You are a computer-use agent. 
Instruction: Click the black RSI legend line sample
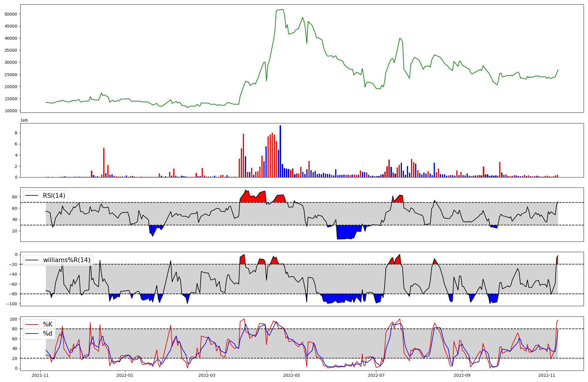(x=32, y=196)
